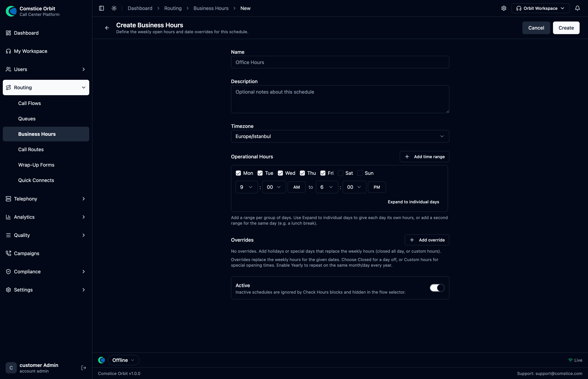This screenshot has height=379, width=588.
Task: Uncheck the Fri checkbox
Action: [323, 173]
